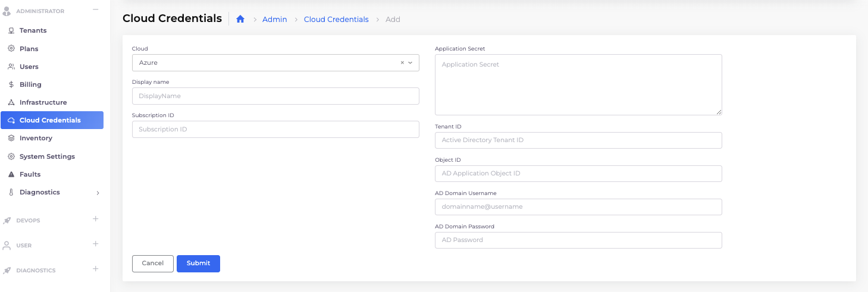The width and height of the screenshot is (868, 292).
Task: Click the home icon in breadcrumb
Action: pyautogui.click(x=240, y=19)
